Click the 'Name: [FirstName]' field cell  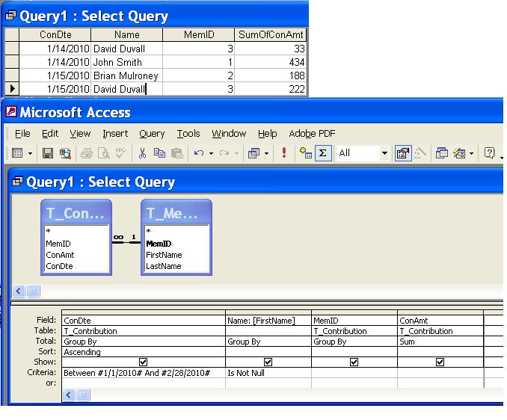268,321
